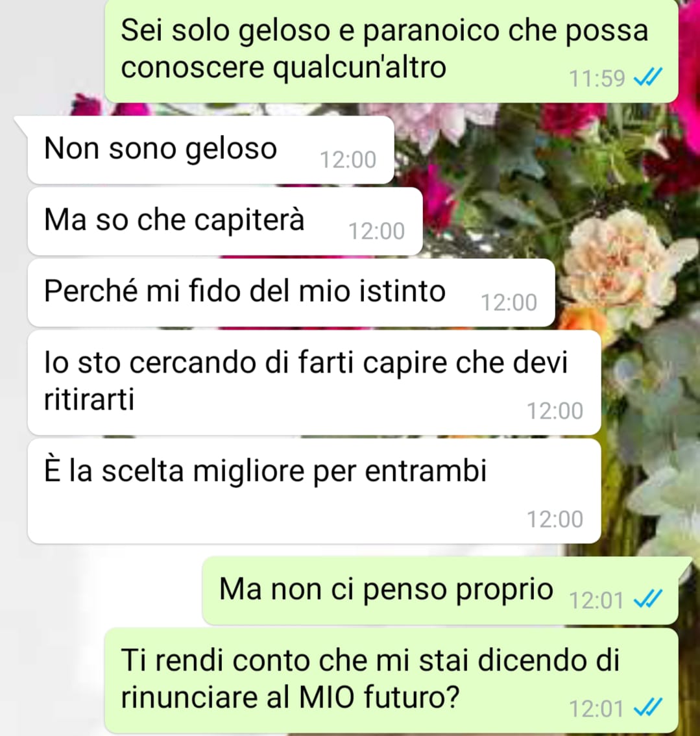Tap 'È la scelta migliore per entrambi' bubble

[x=315, y=491]
